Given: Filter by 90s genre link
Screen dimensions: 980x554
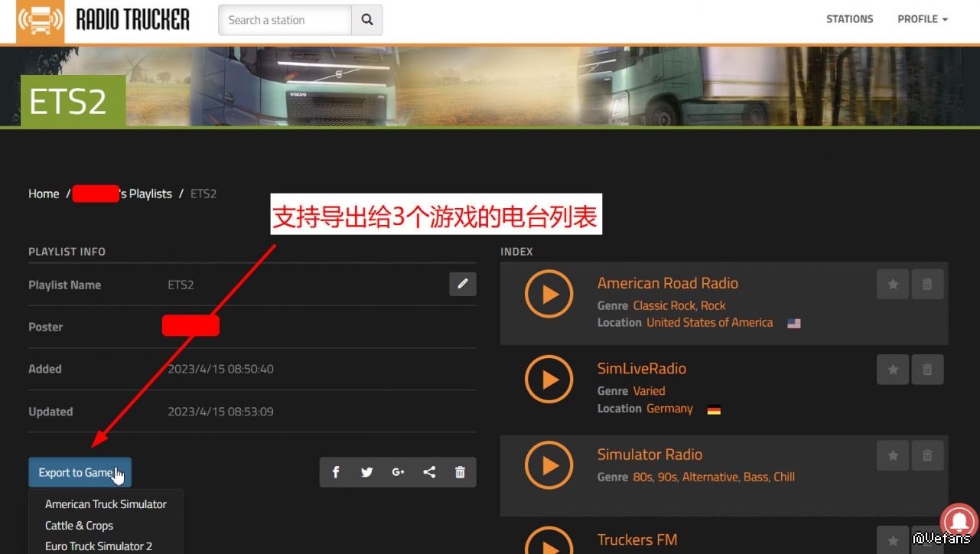Looking at the screenshot, I should pyautogui.click(x=666, y=477).
